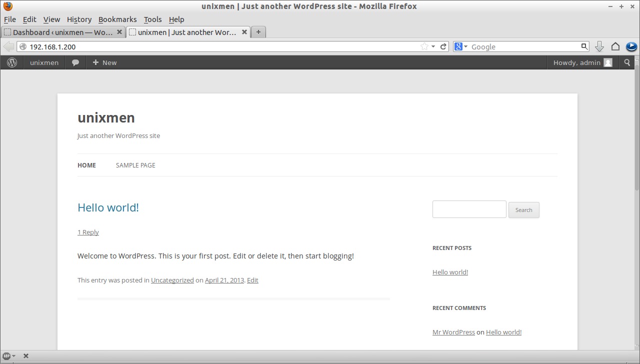Screen dimensions: 640x364
Task: Click the Edit link below the post
Action: click(x=252, y=280)
